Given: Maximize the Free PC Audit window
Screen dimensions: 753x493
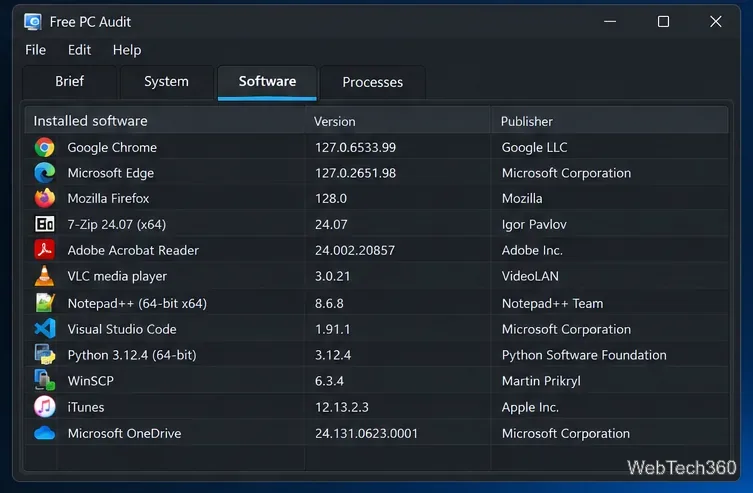Looking at the screenshot, I should tap(663, 22).
